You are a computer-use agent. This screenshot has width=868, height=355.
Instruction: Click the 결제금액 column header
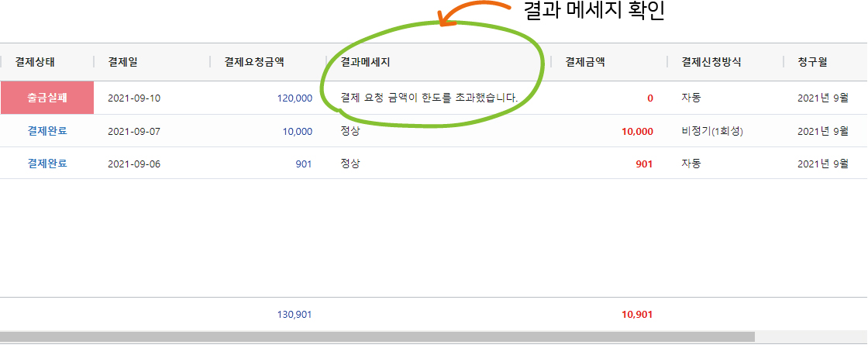click(x=584, y=62)
